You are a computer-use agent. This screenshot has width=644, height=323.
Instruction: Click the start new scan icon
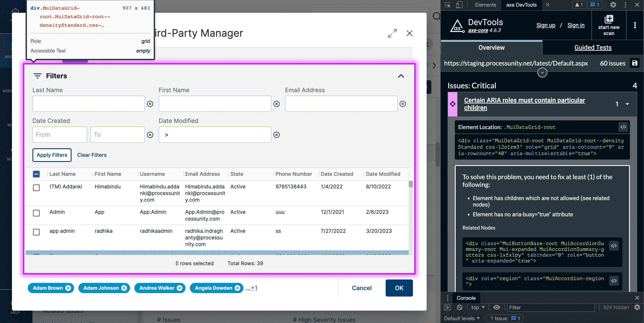(x=609, y=19)
